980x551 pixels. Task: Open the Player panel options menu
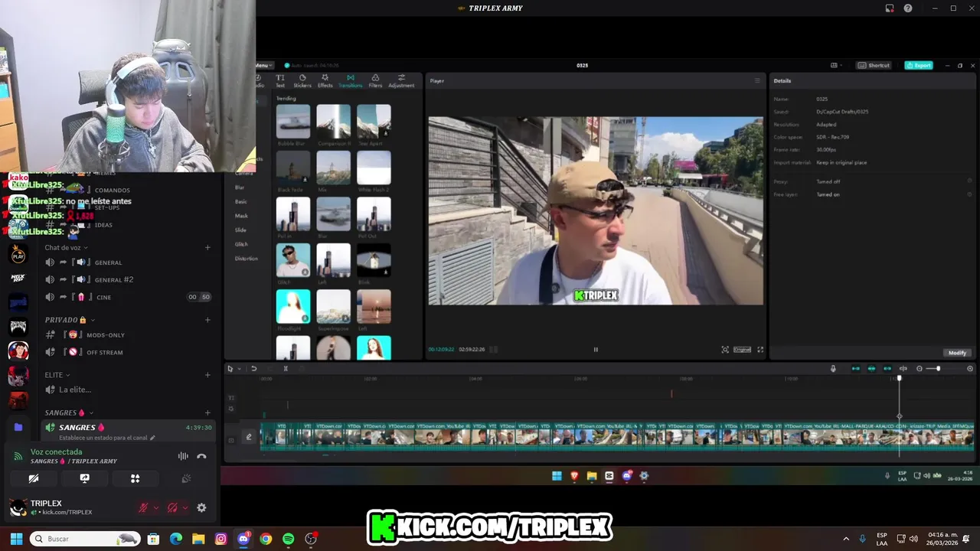click(x=757, y=80)
